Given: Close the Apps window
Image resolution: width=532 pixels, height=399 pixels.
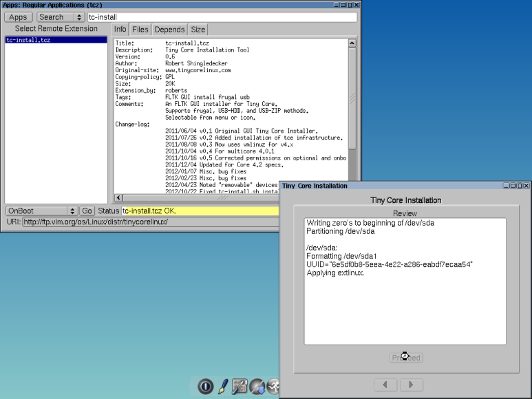Looking at the screenshot, I should 357,5.
